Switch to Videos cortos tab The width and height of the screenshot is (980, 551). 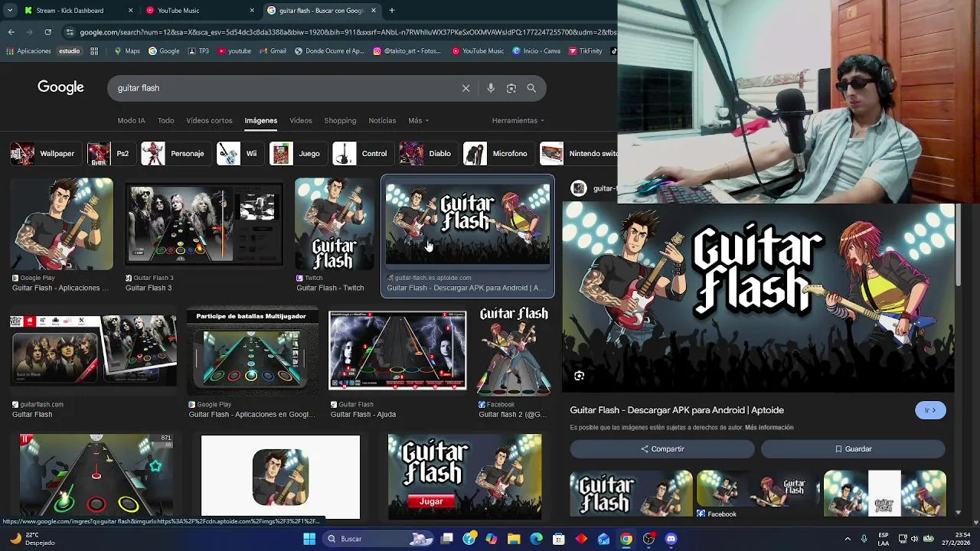(209, 120)
